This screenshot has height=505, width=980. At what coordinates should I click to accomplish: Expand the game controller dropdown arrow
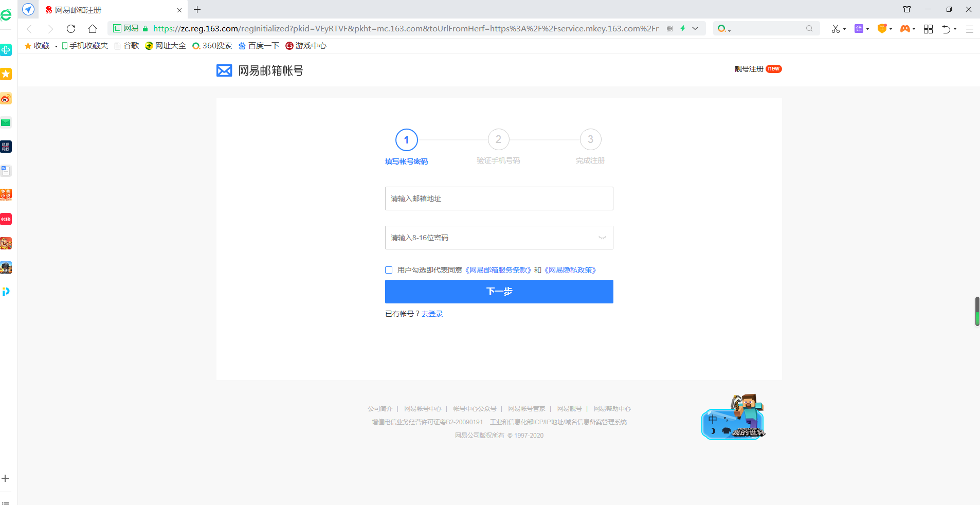(x=914, y=29)
